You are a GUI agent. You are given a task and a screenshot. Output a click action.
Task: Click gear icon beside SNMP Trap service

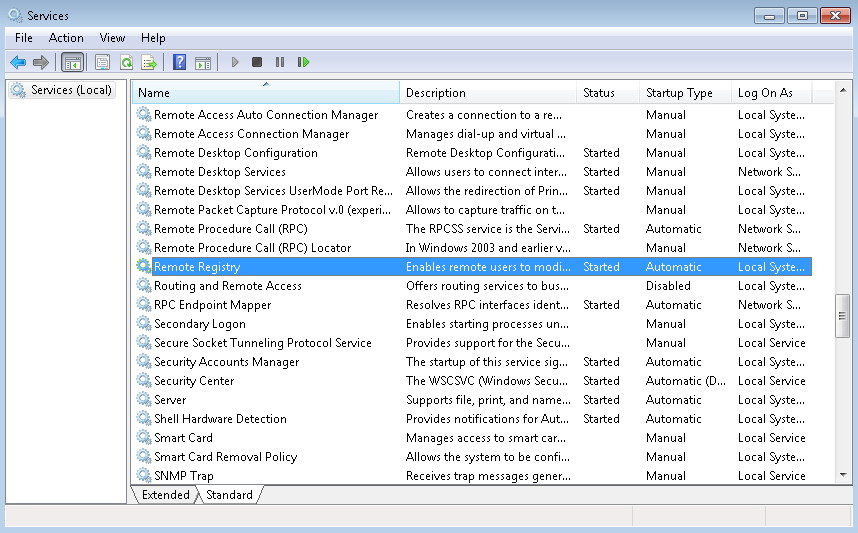coord(143,476)
